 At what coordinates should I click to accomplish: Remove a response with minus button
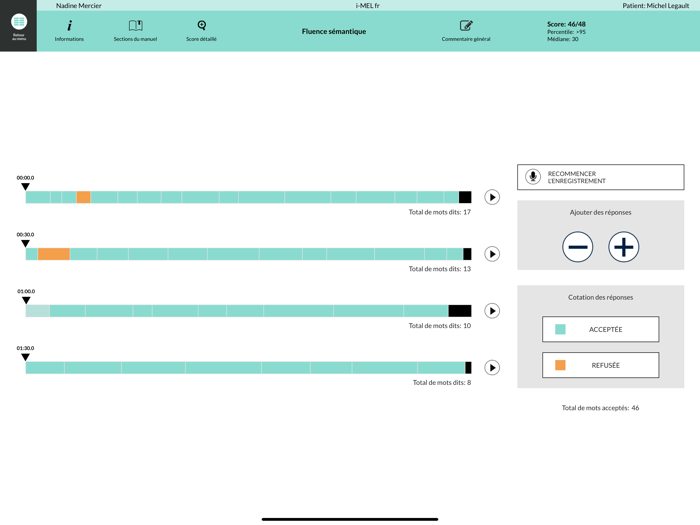[578, 247]
